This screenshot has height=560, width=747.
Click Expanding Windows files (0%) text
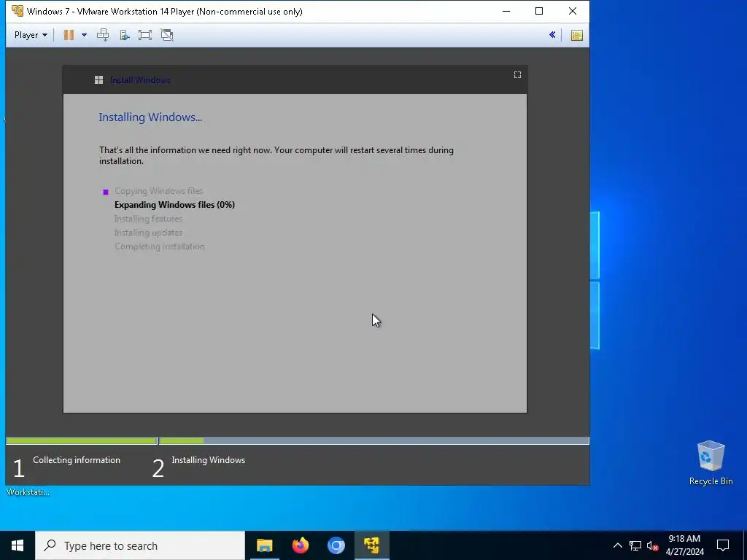click(175, 205)
